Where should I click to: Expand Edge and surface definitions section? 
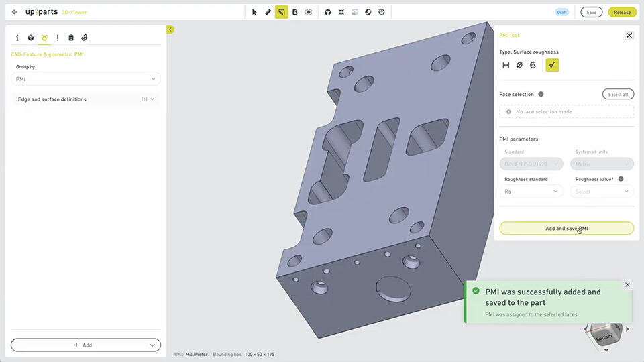coord(85,99)
